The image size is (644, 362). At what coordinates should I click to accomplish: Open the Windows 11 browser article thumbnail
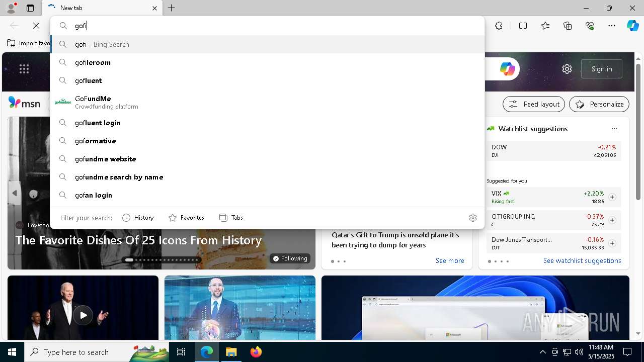click(x=475, y=308)
